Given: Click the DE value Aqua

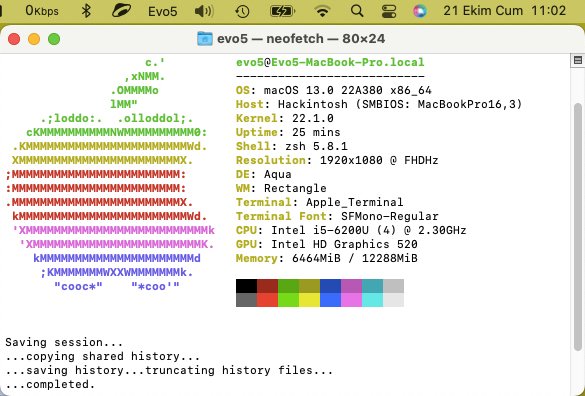Looking at the screenshot, I should pos(278,174).
